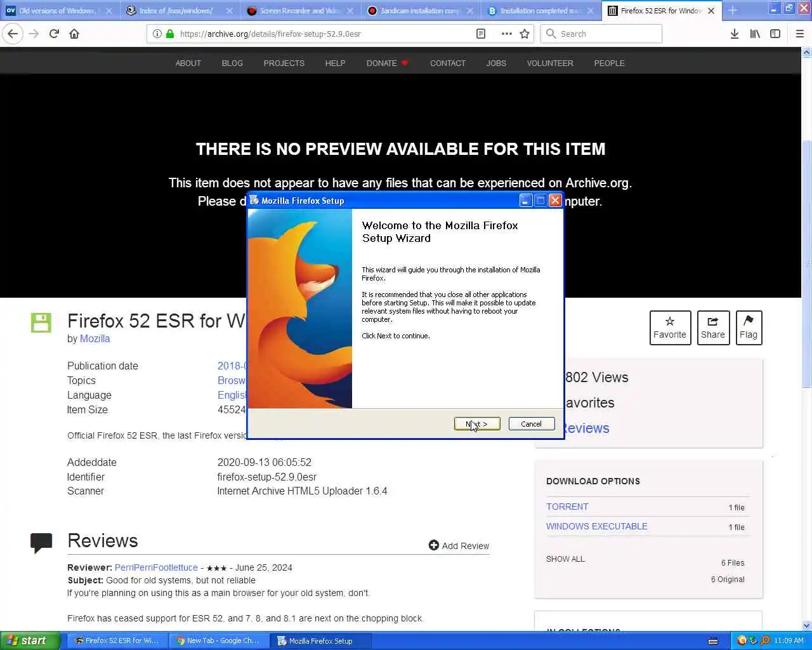Open ABOUT in archive.org navigation
Screen dimensions: 812x650
tap(188, 63)
